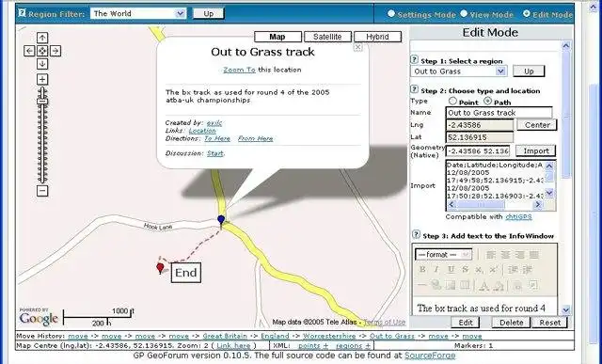Choose the Point type radio button
The height and width of the screenshot is (364, 602).
(453, 101)
